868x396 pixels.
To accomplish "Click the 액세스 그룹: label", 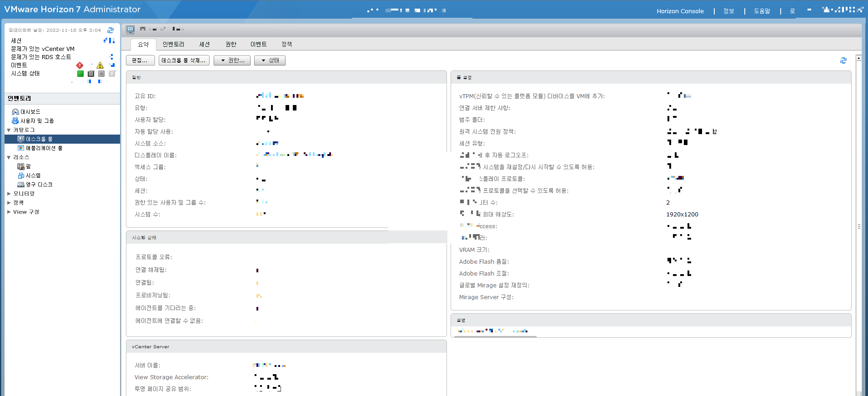I will (x=150, y=167).
